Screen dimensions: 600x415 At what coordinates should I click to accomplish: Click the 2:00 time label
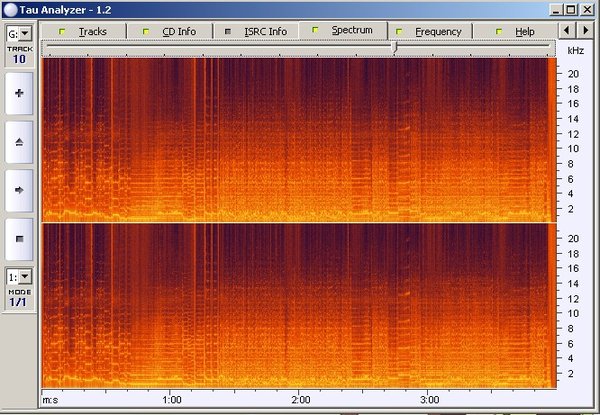[x=301, y=400]
